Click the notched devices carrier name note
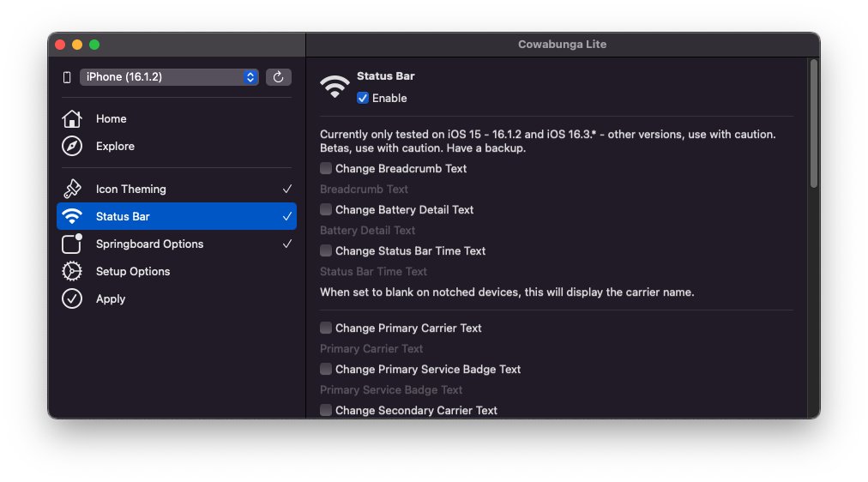Screen dimensions: 868x482 coord(507,292)
